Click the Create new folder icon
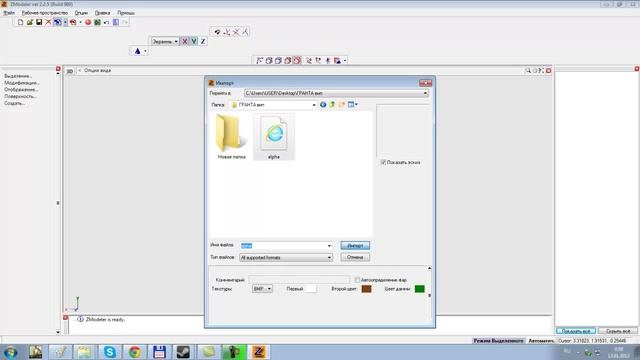 tap(341, 105)
